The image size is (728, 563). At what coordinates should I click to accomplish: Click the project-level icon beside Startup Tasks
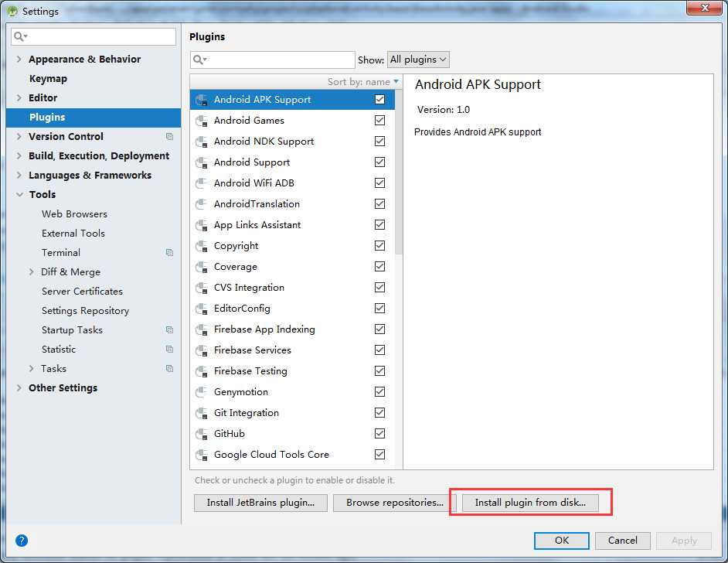169,329
